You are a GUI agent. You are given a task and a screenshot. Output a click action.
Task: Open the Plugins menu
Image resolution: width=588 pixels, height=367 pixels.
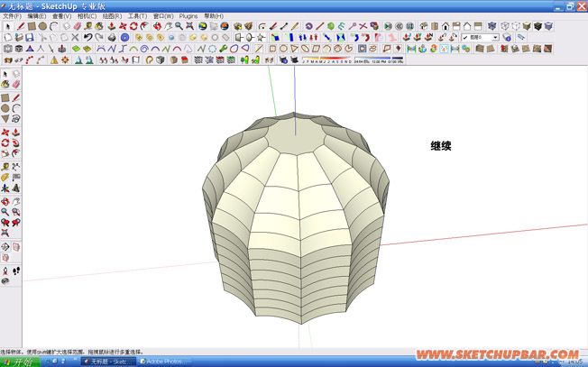188,16
